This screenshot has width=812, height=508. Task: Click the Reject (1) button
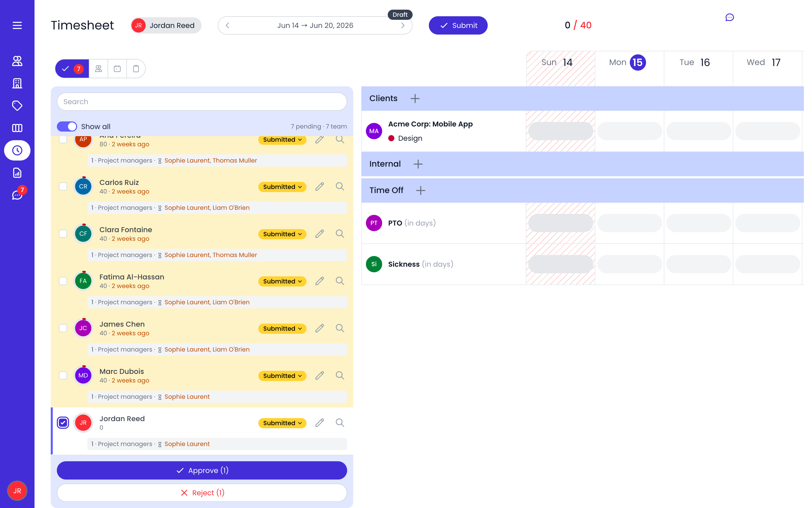(202, 493)
